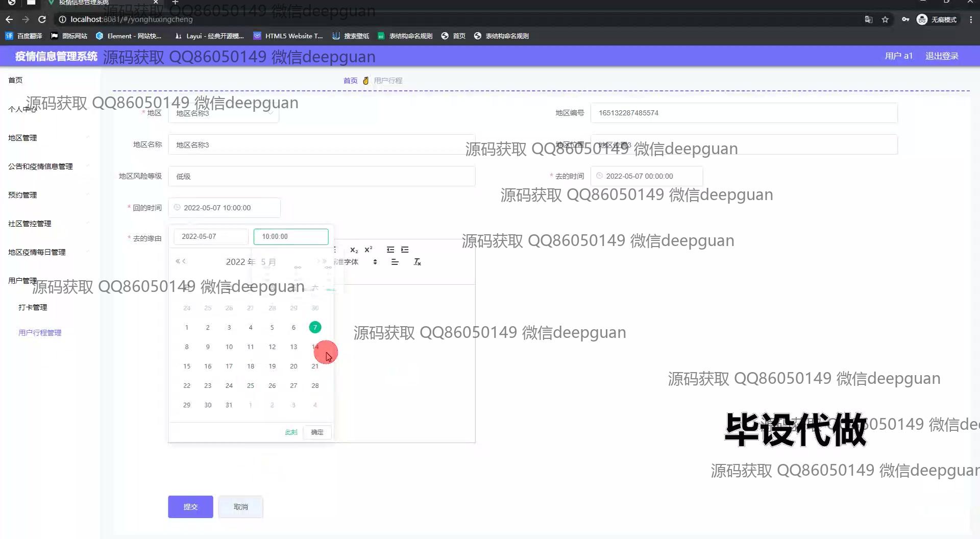The image size is (980, 539).
Task: Reload the page with refresh icon
Action: tap(42, 19)
